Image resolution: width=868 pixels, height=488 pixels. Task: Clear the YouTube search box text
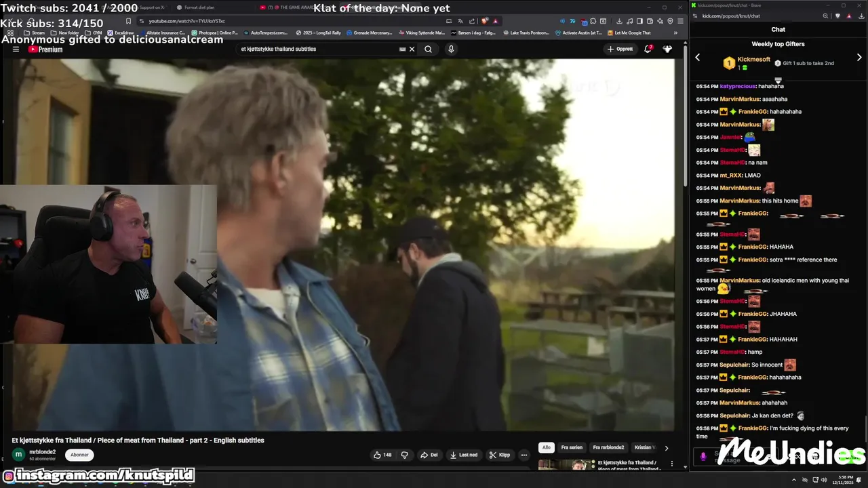tap(412, 49)
